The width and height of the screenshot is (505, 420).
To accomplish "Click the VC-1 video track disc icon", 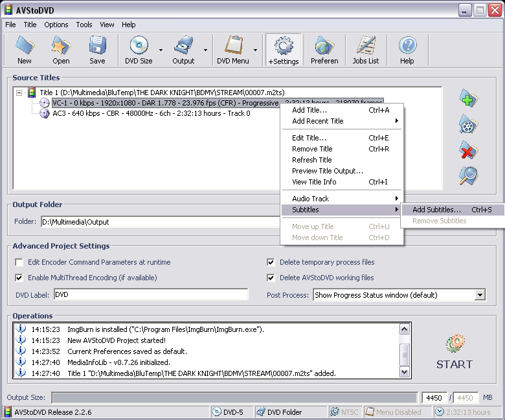I will tap(44, 103).
